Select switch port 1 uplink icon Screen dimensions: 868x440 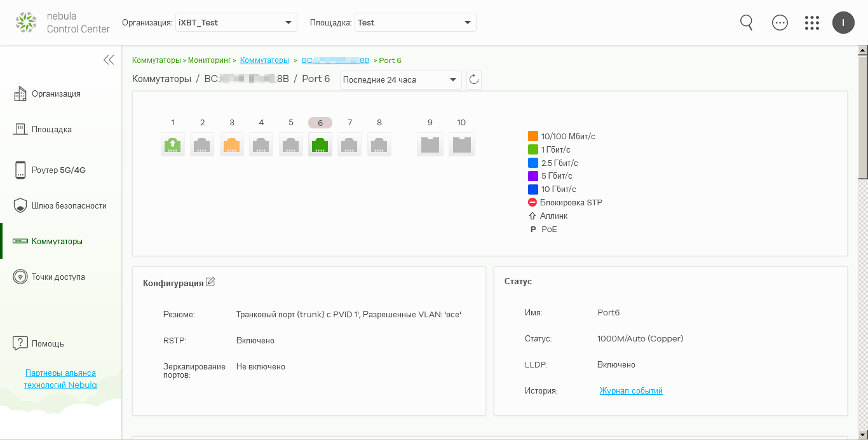tap(173, 144)
